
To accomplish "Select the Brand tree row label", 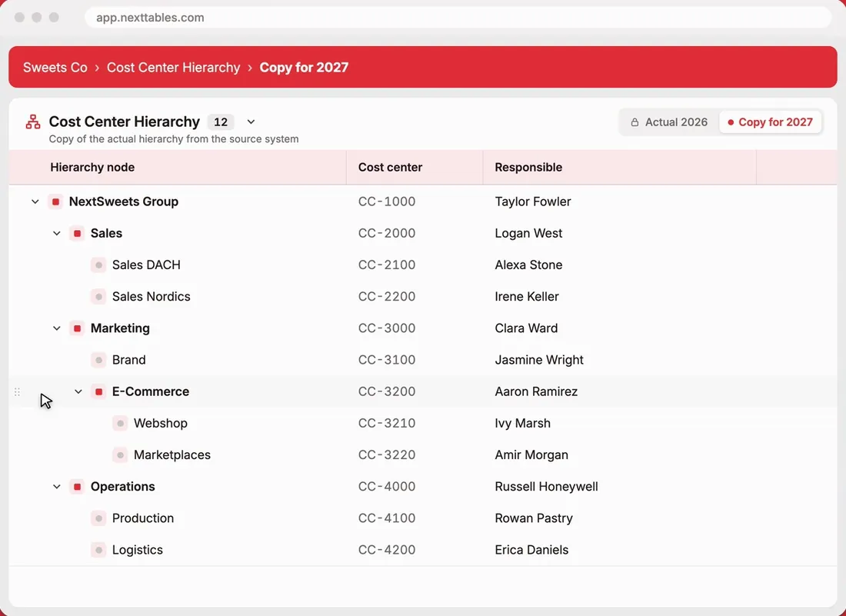I will tap(129, 360).
